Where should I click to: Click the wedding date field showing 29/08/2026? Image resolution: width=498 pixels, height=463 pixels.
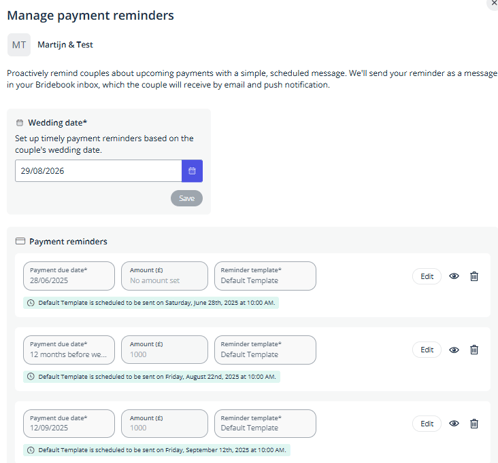pos(99,171)
